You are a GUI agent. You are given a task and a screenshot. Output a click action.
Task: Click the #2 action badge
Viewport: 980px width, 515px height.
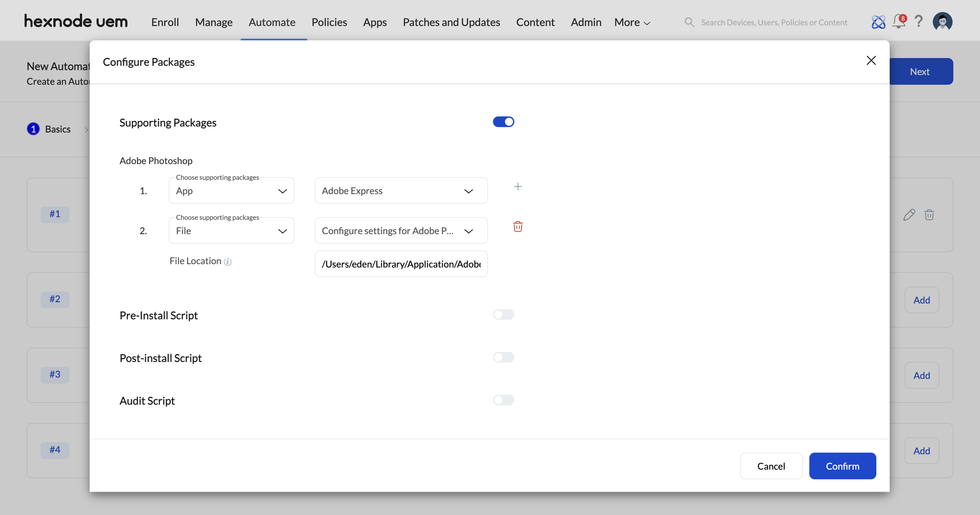coord(55,299)
